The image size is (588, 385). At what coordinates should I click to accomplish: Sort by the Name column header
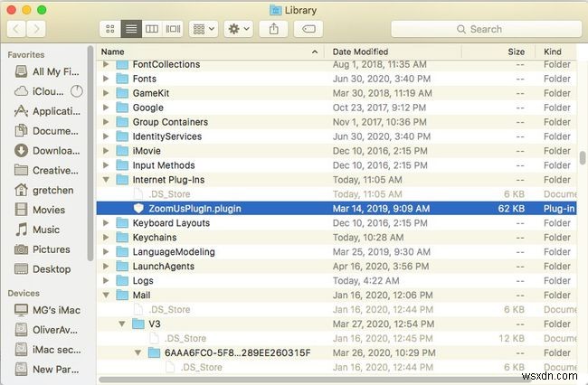(x=210, y=52)
